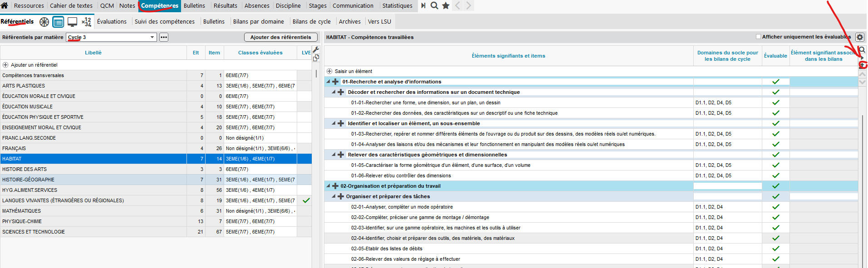Select the monitor screen icon beside Référentiels
The width and height of the screenshot is (868, 268).
coord(72,22)
